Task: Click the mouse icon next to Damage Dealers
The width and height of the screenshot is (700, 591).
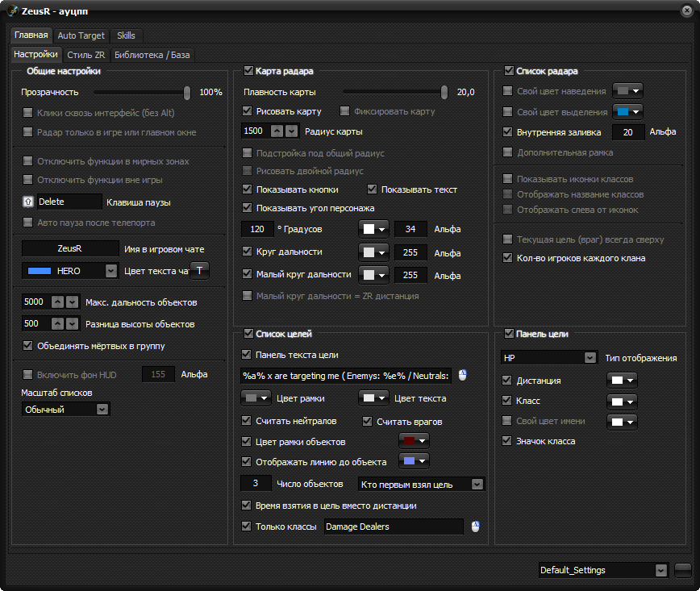Action: coord(476,526)
